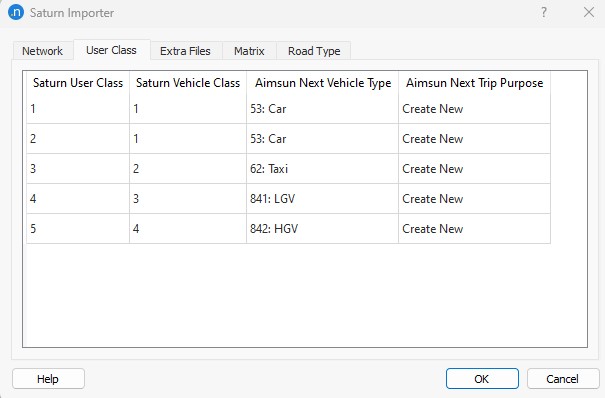Screen dimensions: 605x398
Task: Select Saturn User Class cell '5'
Action: click(78, 229)
